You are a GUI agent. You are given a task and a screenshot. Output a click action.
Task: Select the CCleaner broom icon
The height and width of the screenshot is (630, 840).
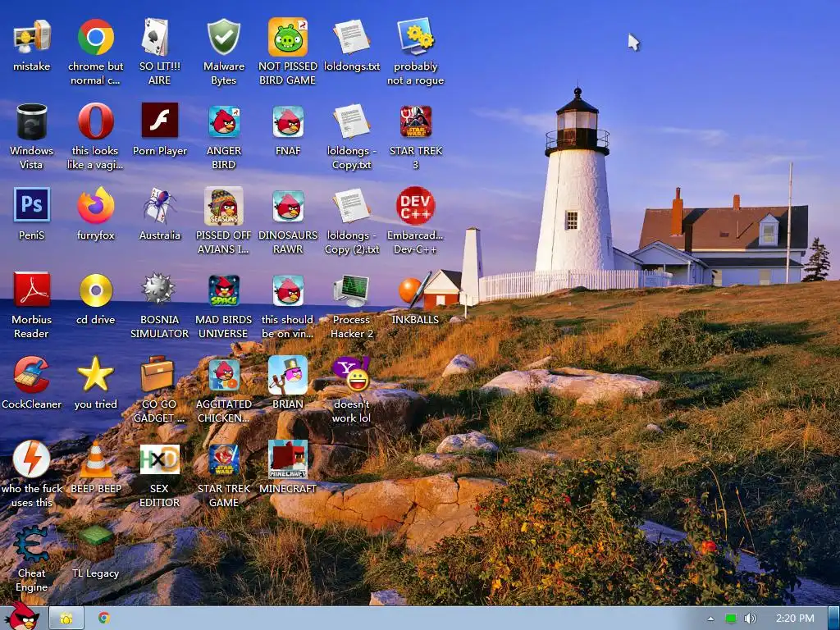point(32,375)
